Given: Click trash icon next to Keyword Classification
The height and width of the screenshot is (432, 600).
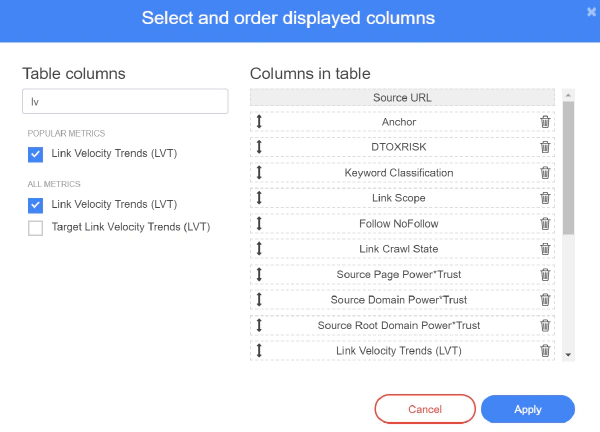Looking at the screenshot, I should [545, 173].
